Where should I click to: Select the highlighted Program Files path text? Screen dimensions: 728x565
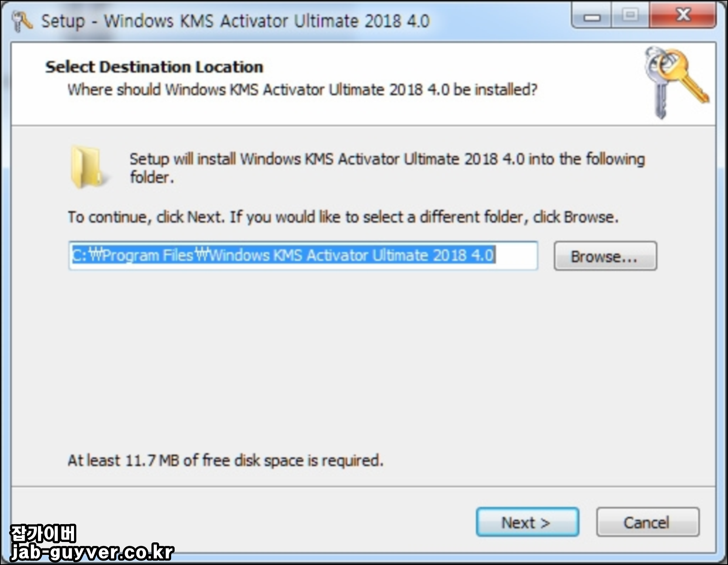tap(283, 256)
